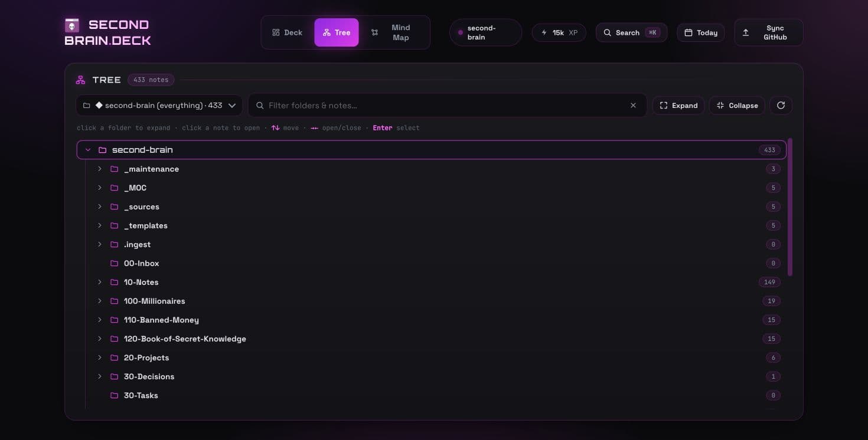Screen dimensions: 868x440
Task: Click the 30-Tasks folder icon
Action: pyautogui.click(x=115, y=395)
